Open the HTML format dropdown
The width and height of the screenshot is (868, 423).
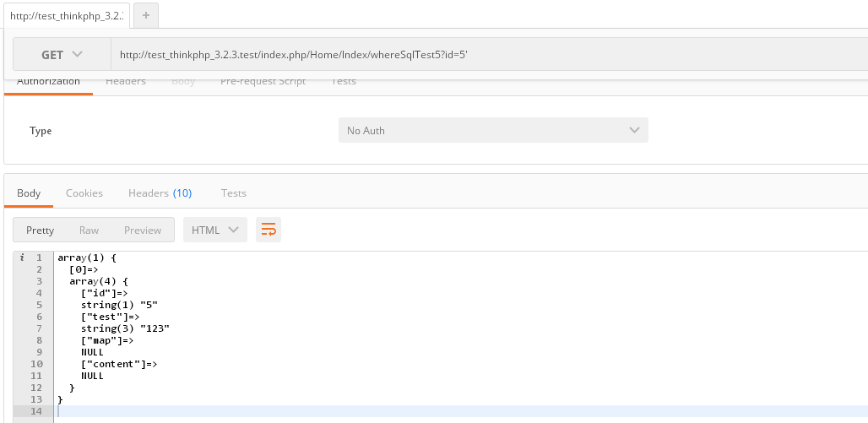pos(214,230)
